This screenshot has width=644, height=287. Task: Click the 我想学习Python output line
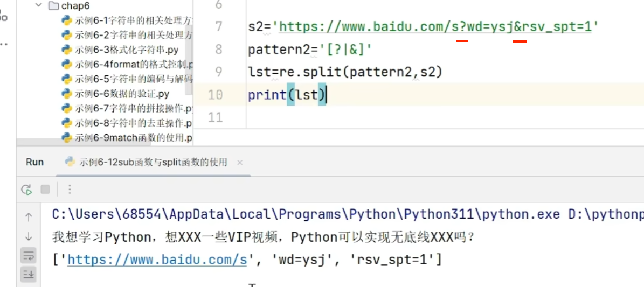(264, 237)
